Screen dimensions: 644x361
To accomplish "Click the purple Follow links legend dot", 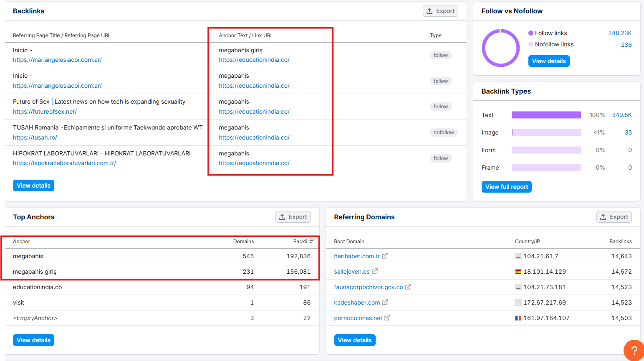I will coord(531,33).
